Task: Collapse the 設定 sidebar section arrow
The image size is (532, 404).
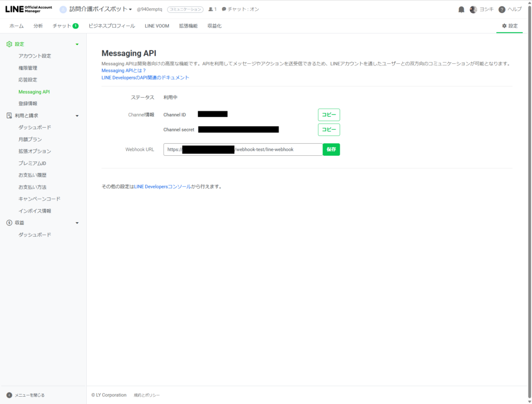Action: 77,45
